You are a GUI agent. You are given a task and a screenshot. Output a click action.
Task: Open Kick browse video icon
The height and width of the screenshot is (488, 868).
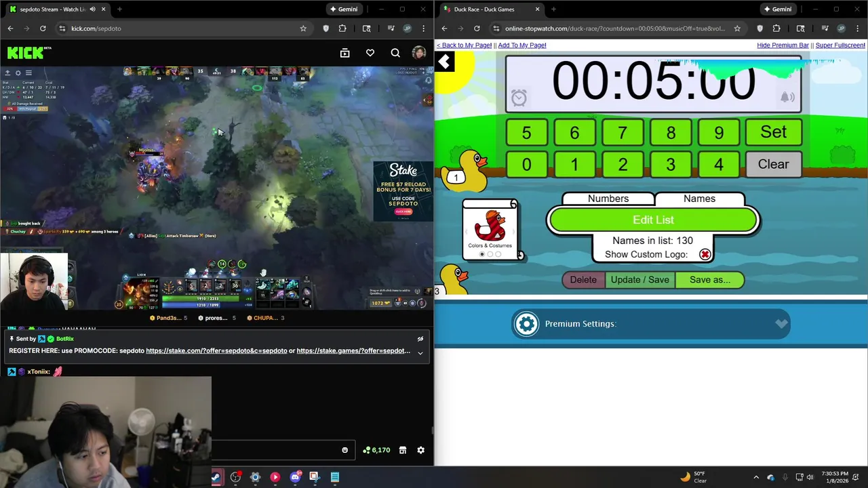click(x=344, y=53)
